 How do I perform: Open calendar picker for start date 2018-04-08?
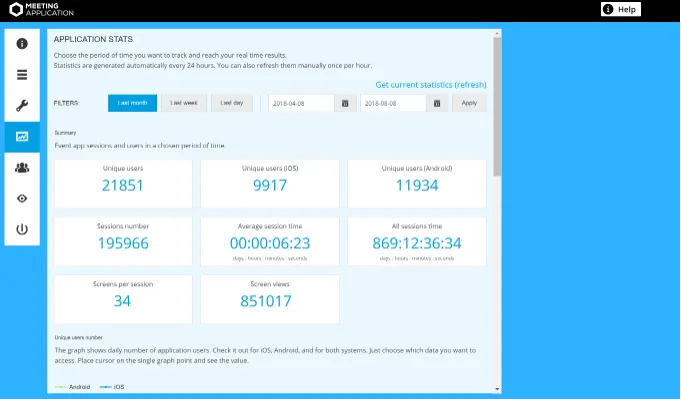[x=345, y=103]
